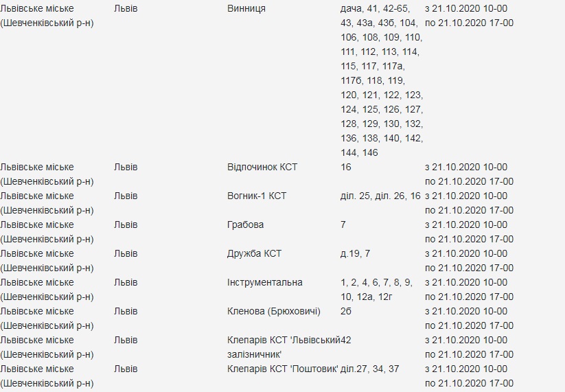This screenshot has width=565, height=392.
Task: Select the Інструментальна street entry
Action: pos(264,283)
